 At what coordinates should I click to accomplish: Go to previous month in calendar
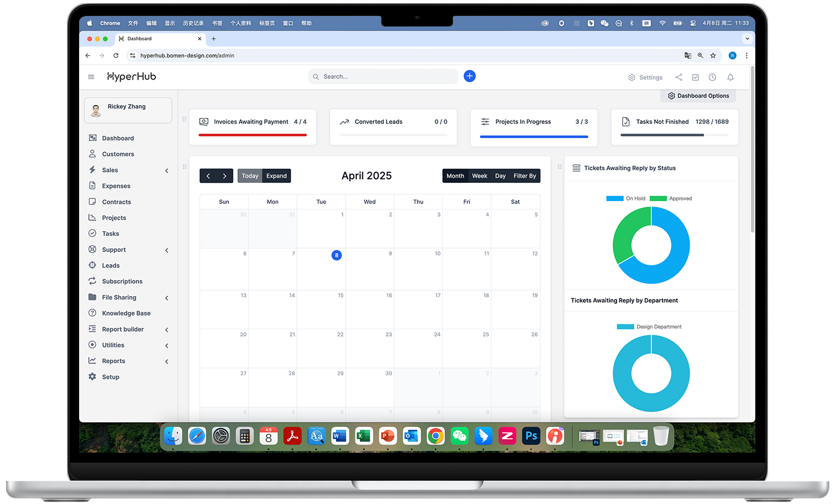(x=208, y=176)
